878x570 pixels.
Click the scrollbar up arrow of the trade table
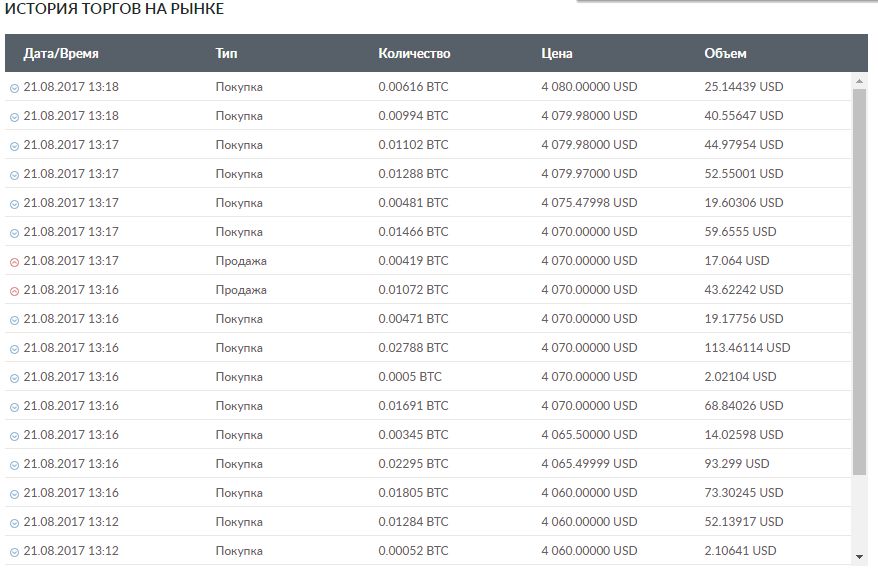(x=859, y=80)
